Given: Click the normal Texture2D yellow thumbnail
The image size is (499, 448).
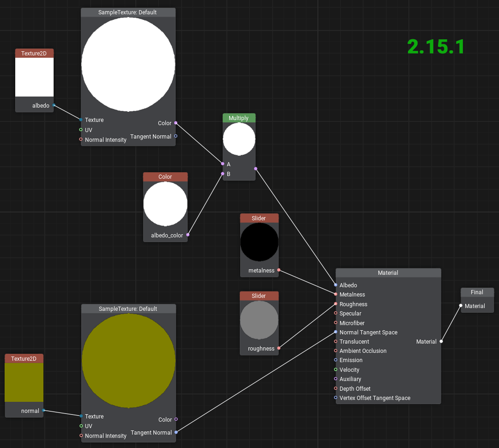Looking at the screenshot, I should coord(24,382).
